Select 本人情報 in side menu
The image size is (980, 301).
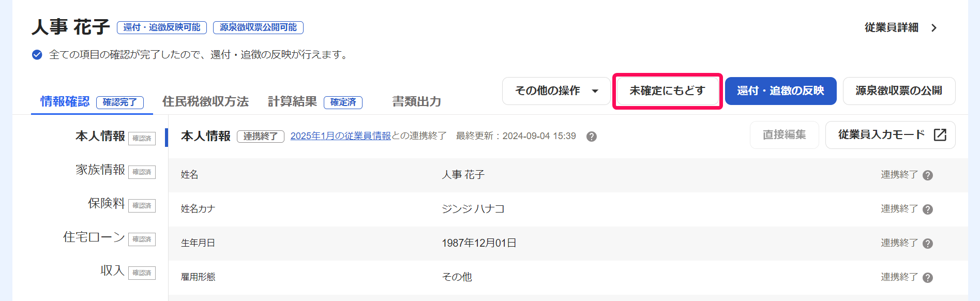coord(100,136)
